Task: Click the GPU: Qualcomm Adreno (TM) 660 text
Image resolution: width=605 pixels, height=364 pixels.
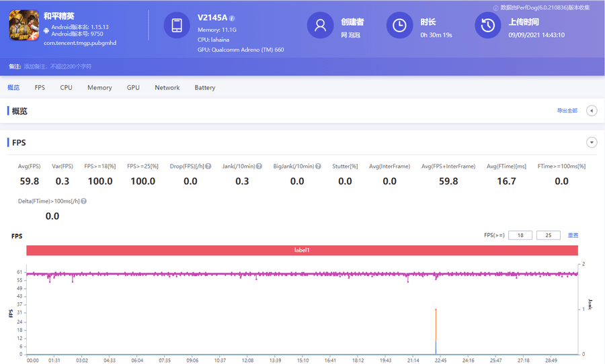Action: pos(241,50)
